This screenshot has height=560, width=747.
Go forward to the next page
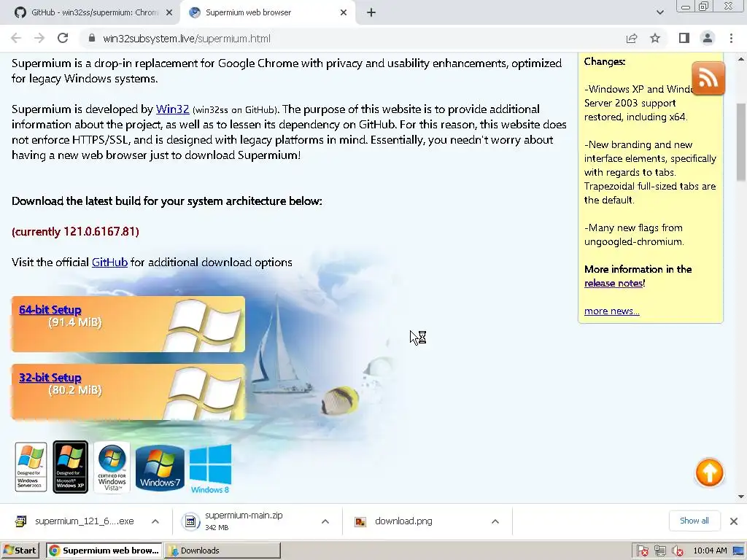tap(39, 38)
